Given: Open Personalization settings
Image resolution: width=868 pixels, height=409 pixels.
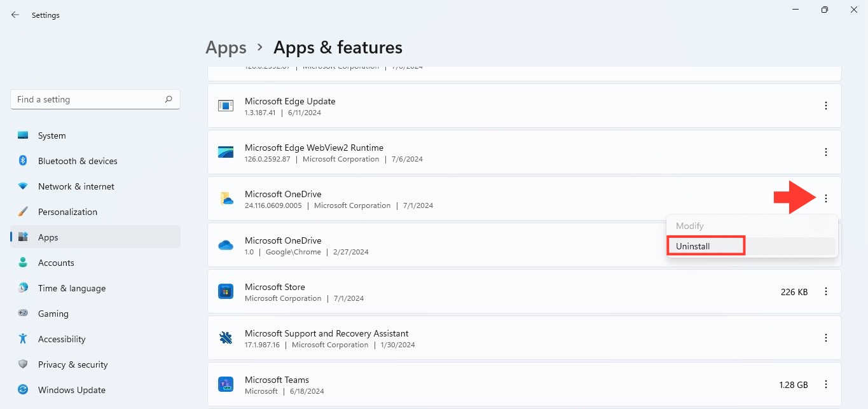Looking at the screenshot, I should coord(95,212).
